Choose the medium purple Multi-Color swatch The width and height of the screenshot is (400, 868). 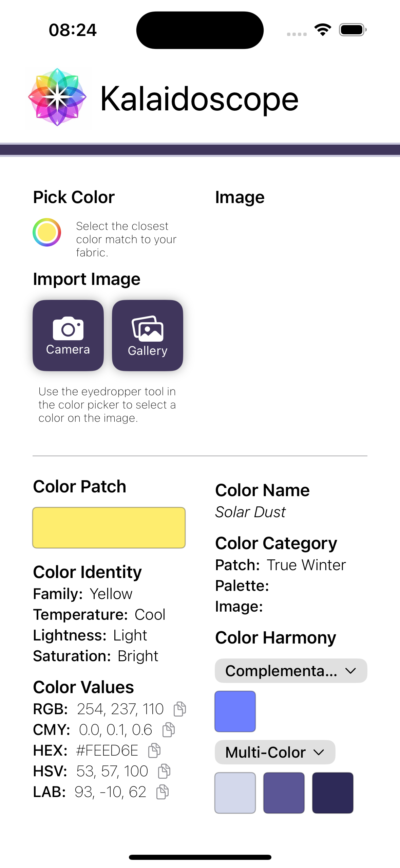[x=284, y=793]
